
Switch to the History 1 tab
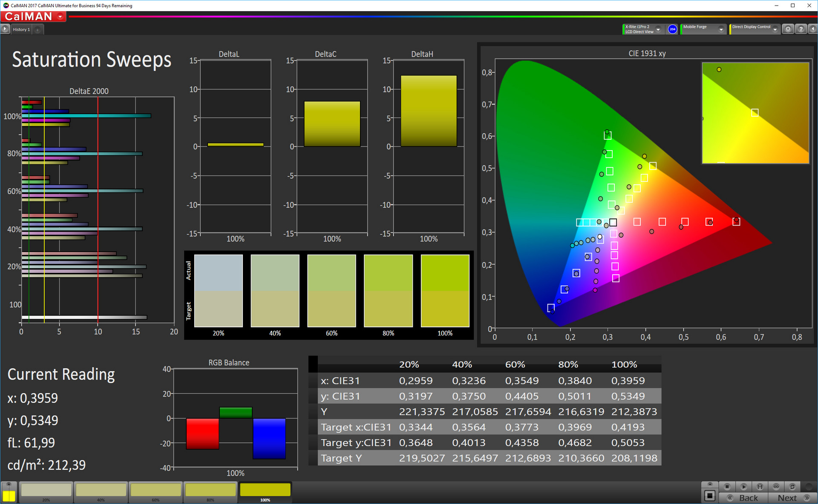pyautogui.click(x=21, y=29)
